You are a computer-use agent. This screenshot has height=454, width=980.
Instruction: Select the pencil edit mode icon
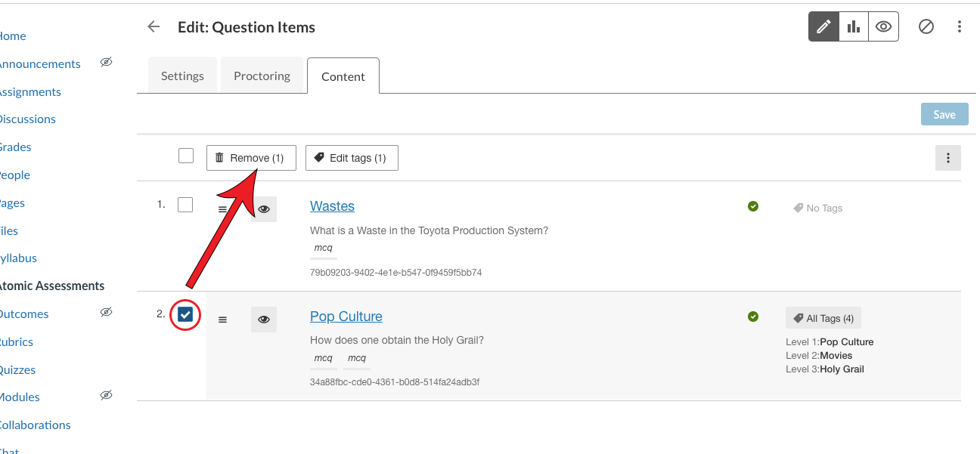(823, 26)
